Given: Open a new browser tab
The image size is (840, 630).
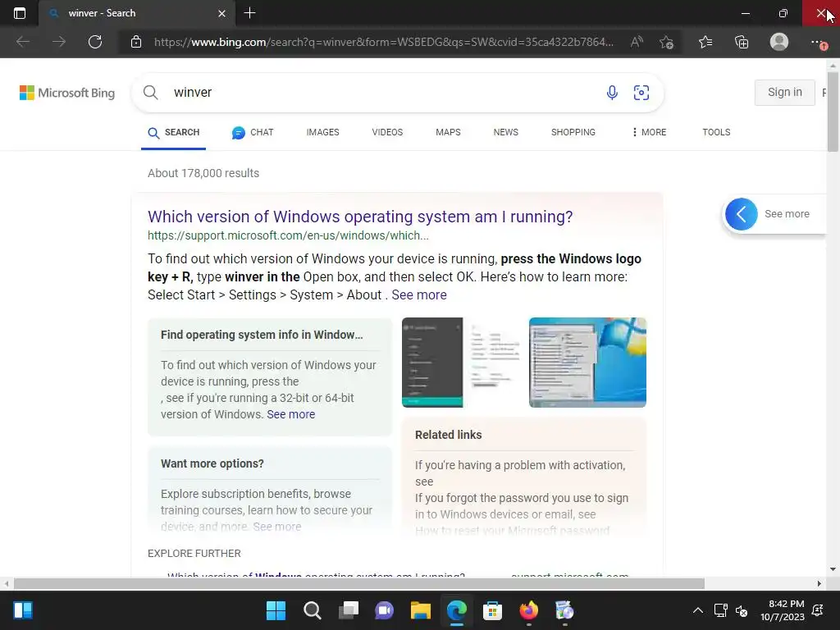Looking at the screenshot, I should click(x=249, y=13).
